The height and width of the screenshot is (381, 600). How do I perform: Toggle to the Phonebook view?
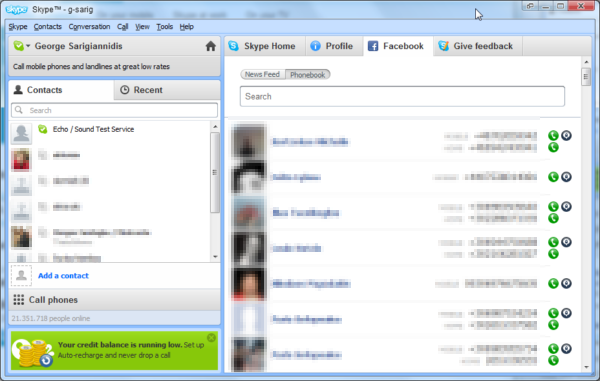coord(308,75)
